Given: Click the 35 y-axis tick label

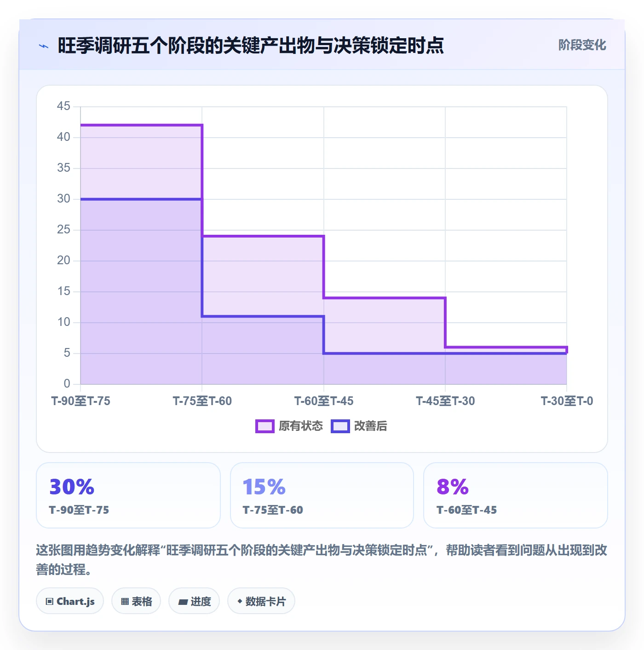Looking at the screenshot, I should tap(63, 168).
